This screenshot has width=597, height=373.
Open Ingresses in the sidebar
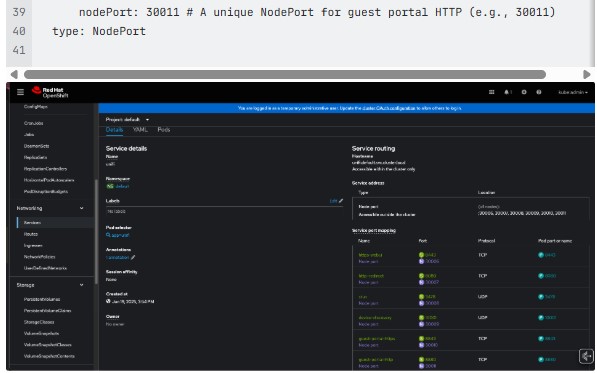click(33, 245)
